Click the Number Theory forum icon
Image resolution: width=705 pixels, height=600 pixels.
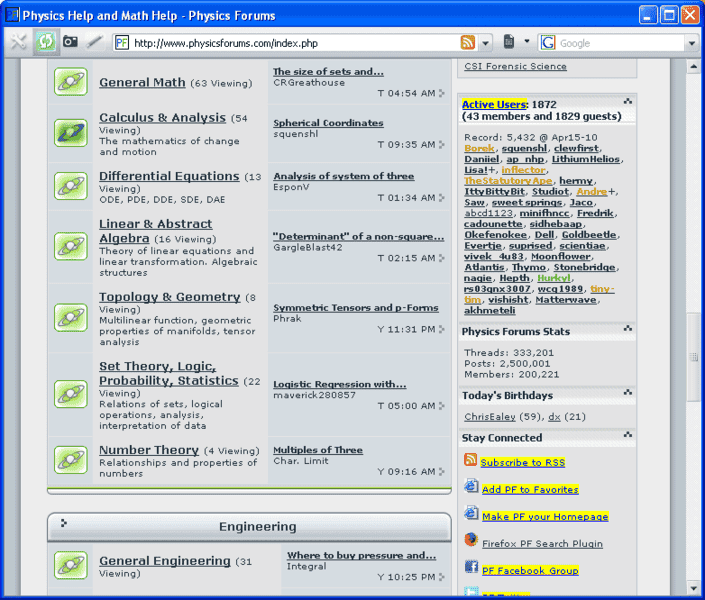(71, 460)
